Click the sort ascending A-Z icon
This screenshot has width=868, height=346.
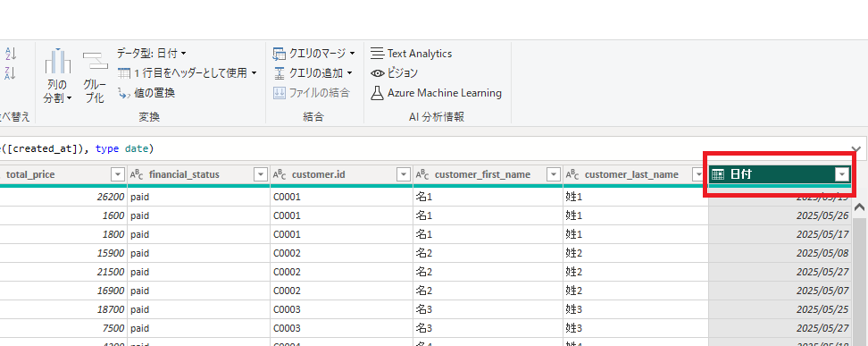11,54
